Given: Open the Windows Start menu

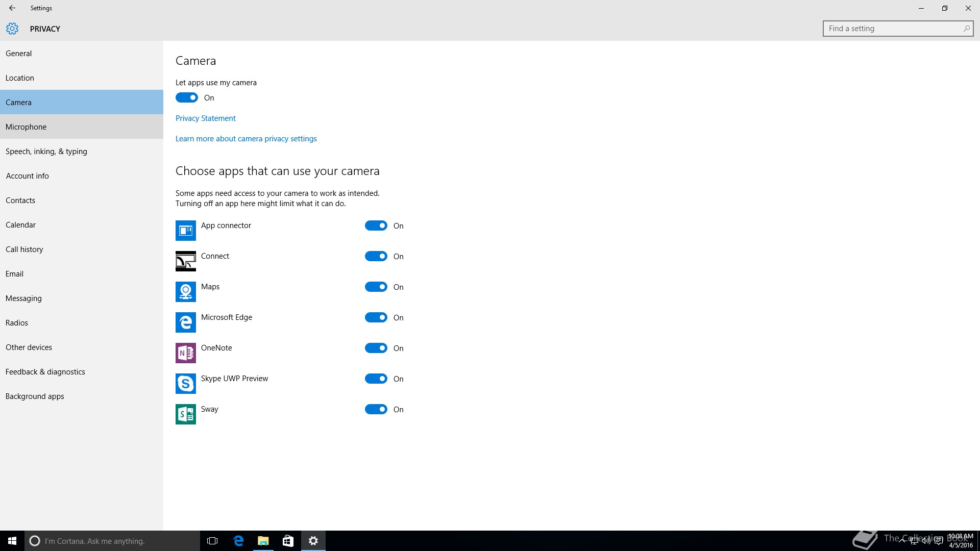Looking at the screenshot, I should point(12,541).
